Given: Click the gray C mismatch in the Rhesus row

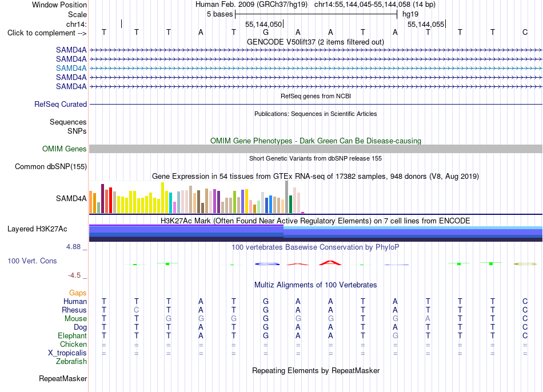Looking at the screenshot, I should [x=137, y=310].
